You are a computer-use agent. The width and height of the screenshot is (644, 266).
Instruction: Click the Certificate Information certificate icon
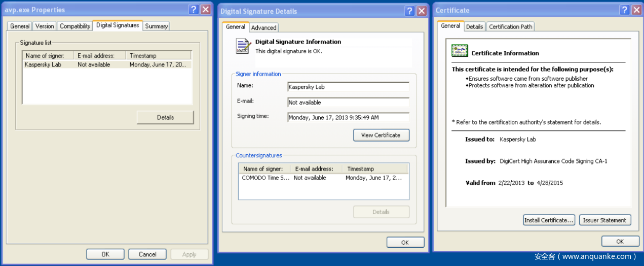pyautogui.click(x=460, y=51)
